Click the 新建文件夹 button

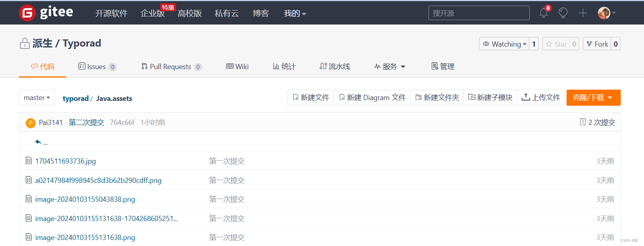click(437, 98)
